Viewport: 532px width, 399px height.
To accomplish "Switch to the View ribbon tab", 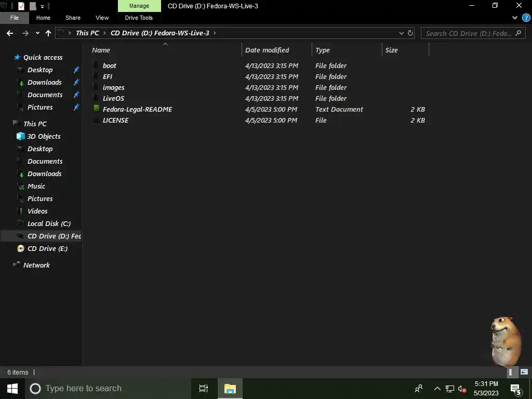I will point(102,18).
